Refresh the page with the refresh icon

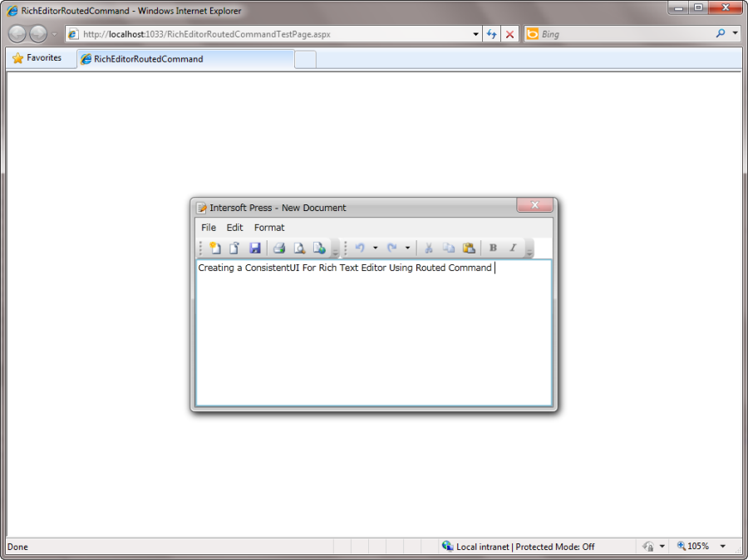tap(491, 34)
